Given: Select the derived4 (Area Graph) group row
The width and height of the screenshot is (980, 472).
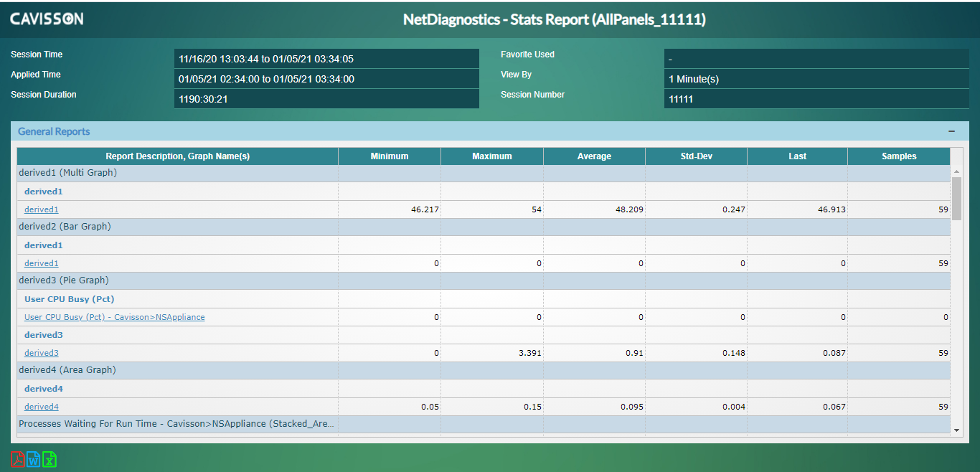Looking at the screenshot, I should coord(484,370).
